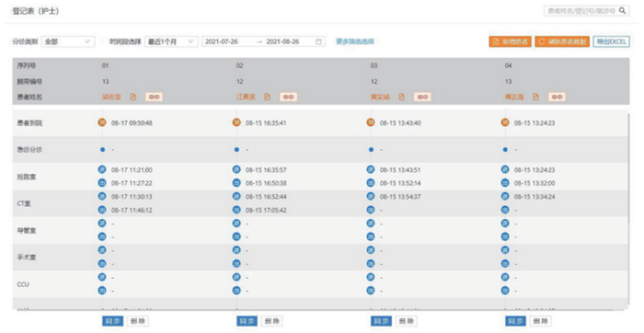Viewport: 644px width, 333px height.
Task: Click 同步 button under patient 01
Action: (112, 321)
